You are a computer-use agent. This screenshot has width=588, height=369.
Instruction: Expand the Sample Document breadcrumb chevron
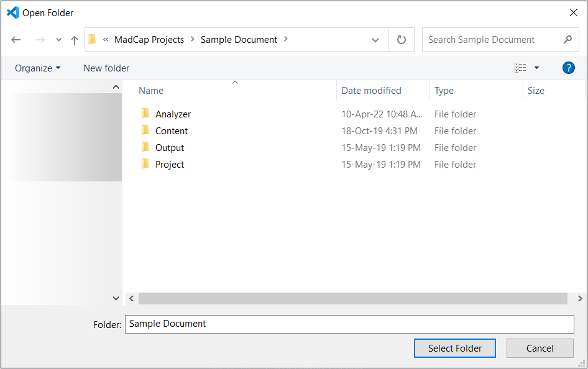[x=284, y=39]
